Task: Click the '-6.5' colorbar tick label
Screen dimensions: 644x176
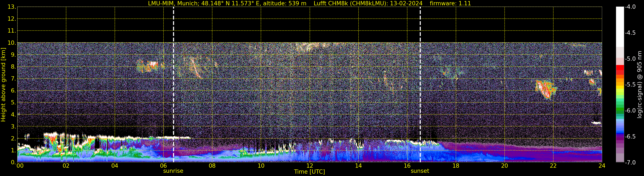Action: click(630, 136)
